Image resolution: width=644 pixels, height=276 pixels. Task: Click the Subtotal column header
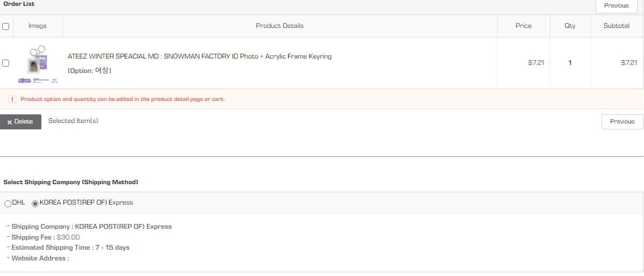coord(616,26)
